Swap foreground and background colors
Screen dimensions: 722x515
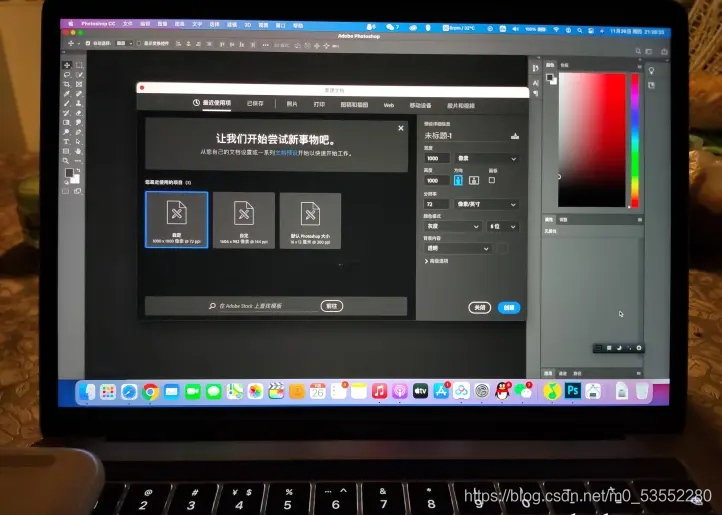click(x=78, y=170)
